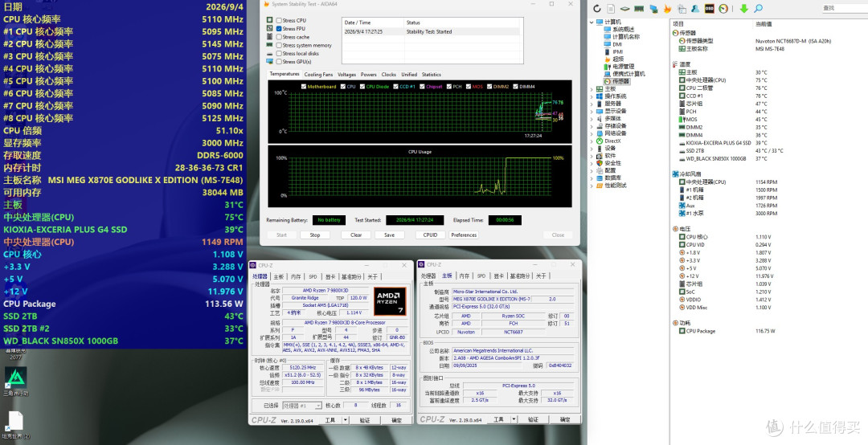Screen dimensions: 868x445
Task: Enable Stress local disks checkbox
Action: pos(279,53)
